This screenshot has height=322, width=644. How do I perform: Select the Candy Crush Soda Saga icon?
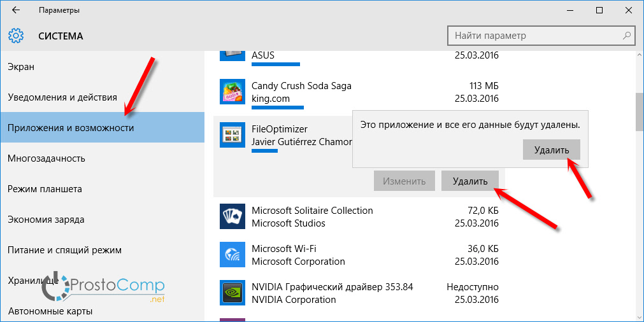pos(232,92)
